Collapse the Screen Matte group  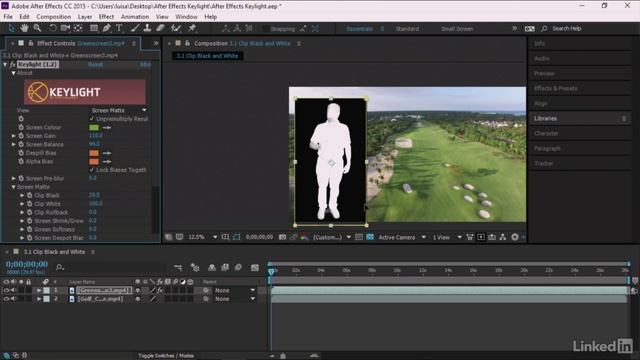13,187
